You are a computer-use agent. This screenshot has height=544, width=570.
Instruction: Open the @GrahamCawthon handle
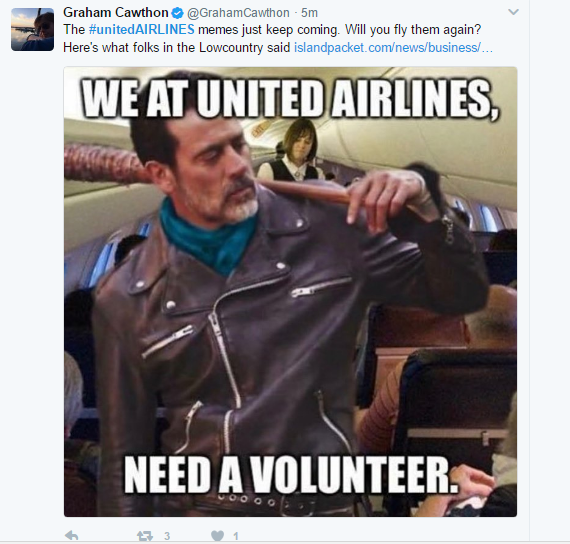(x=238, y=13)
